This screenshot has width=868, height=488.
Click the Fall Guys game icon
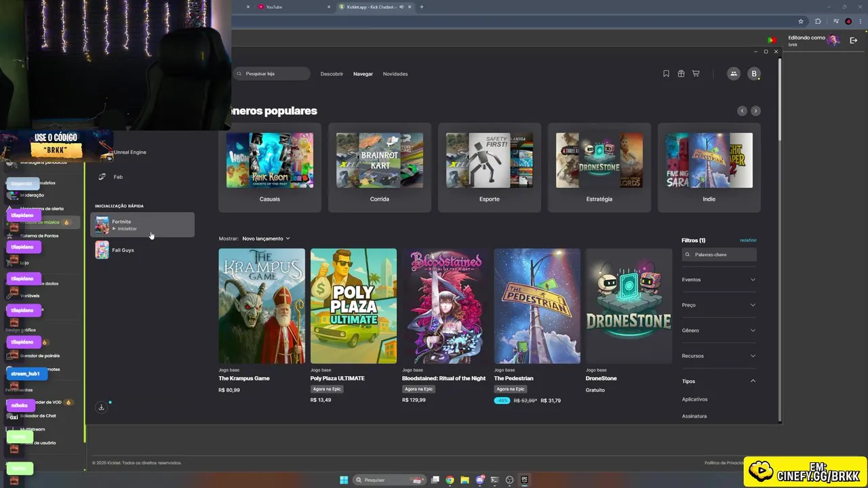point(102,250)
